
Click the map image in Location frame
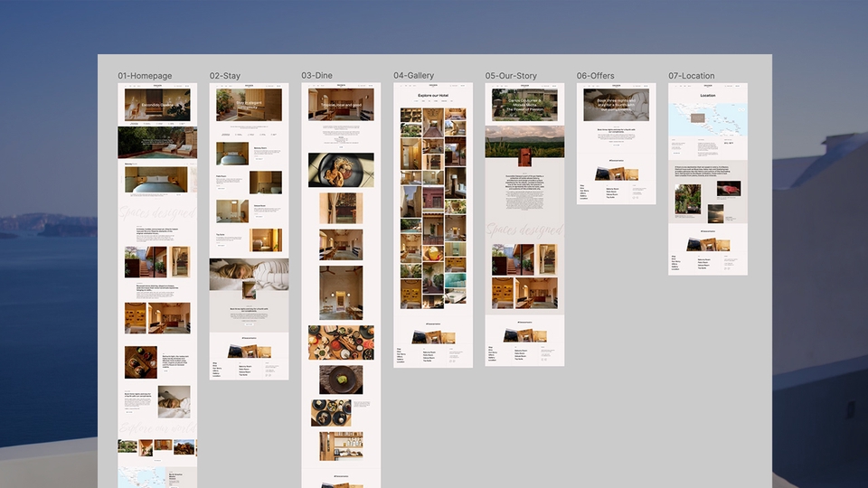pos(707,118)
